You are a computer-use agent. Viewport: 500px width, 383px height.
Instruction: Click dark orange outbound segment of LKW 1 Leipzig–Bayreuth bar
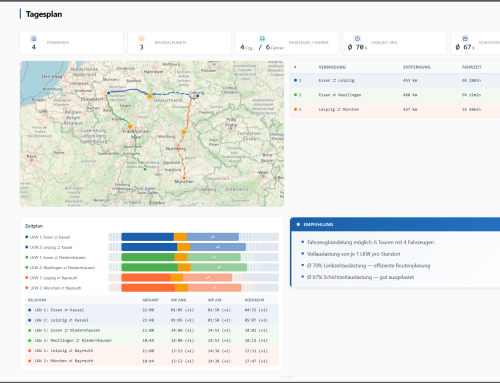pyautogui.click(x=146, y=277)
